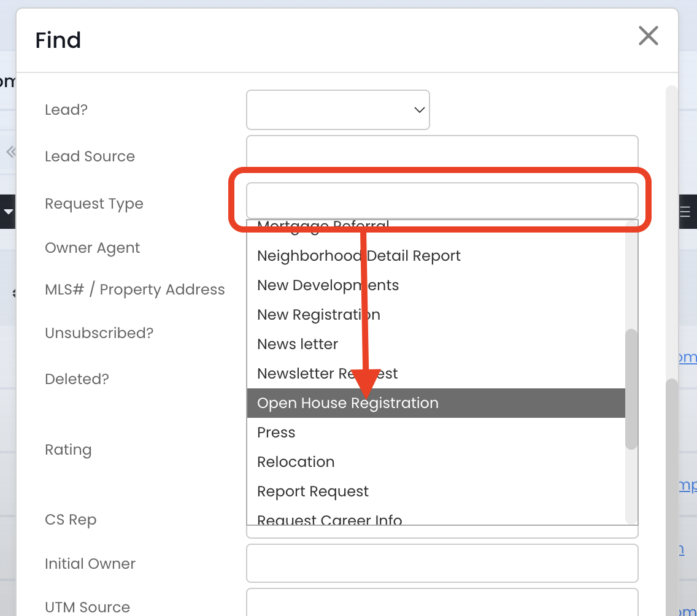This screenshot has height=616, width=697.
Task: Close the Find dialog with the X
Action: (648, 36)
